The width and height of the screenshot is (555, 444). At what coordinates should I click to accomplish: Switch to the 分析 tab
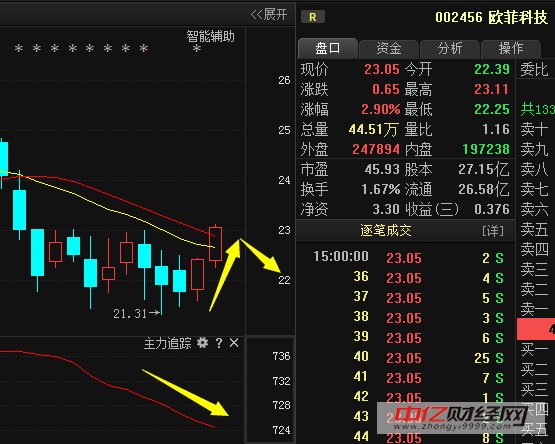[x=450, y=48]
